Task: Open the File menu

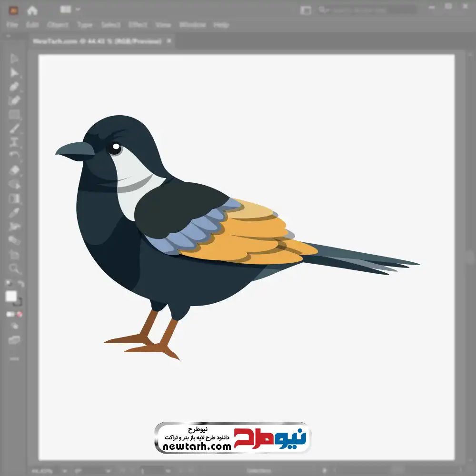Action: [12, 25]
